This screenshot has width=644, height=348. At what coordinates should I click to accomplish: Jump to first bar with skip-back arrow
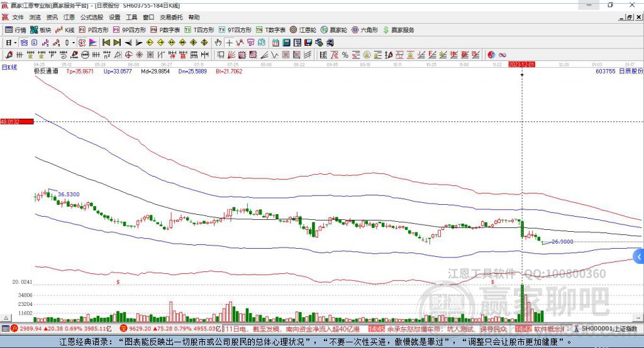106,43
